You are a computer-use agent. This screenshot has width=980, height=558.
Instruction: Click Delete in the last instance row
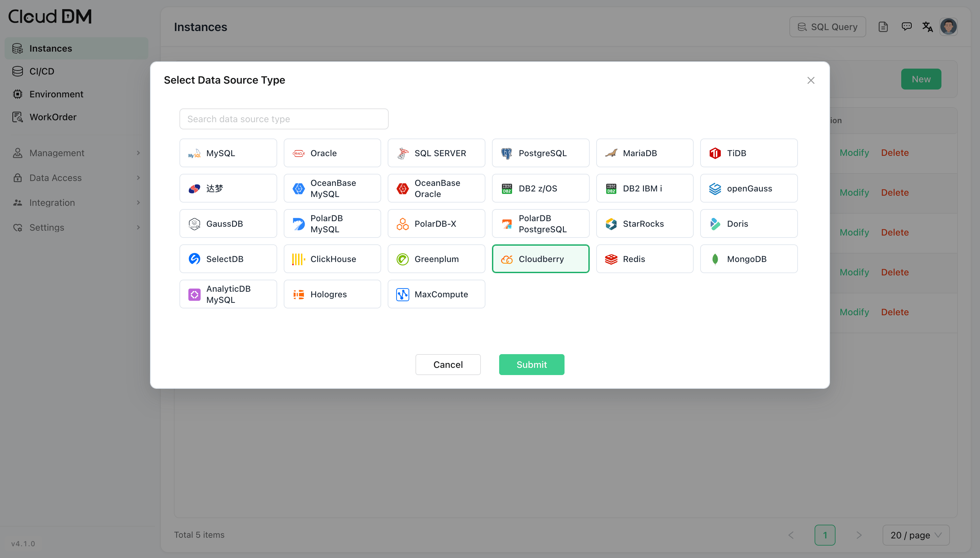(895, 312)
